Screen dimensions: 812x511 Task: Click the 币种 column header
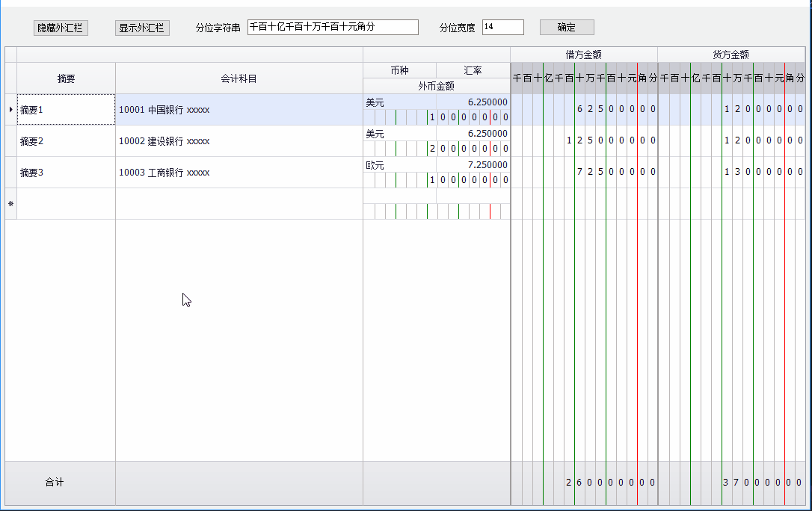[399, 70]
